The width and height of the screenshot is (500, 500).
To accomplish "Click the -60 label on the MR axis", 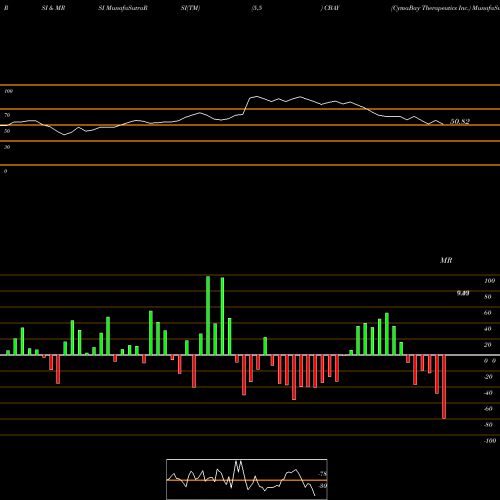I will point(488,409).
